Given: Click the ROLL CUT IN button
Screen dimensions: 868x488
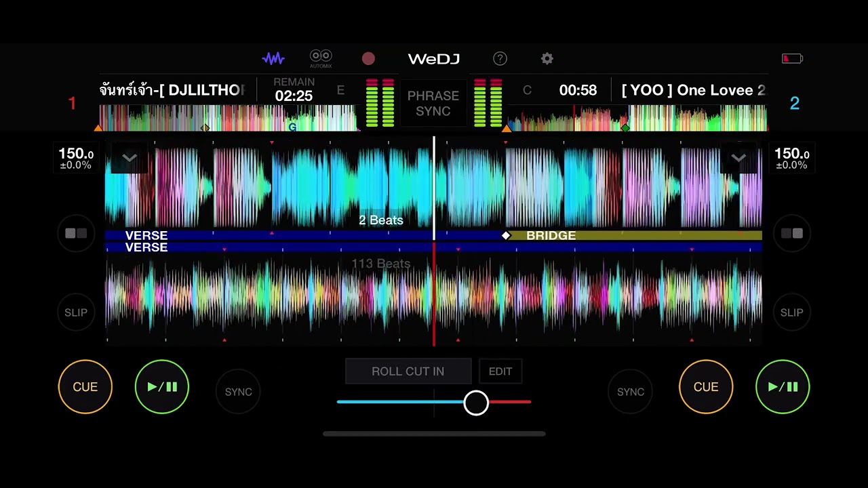Looking at the screenshot, I should pyautogui.click(x=408, y=371).
